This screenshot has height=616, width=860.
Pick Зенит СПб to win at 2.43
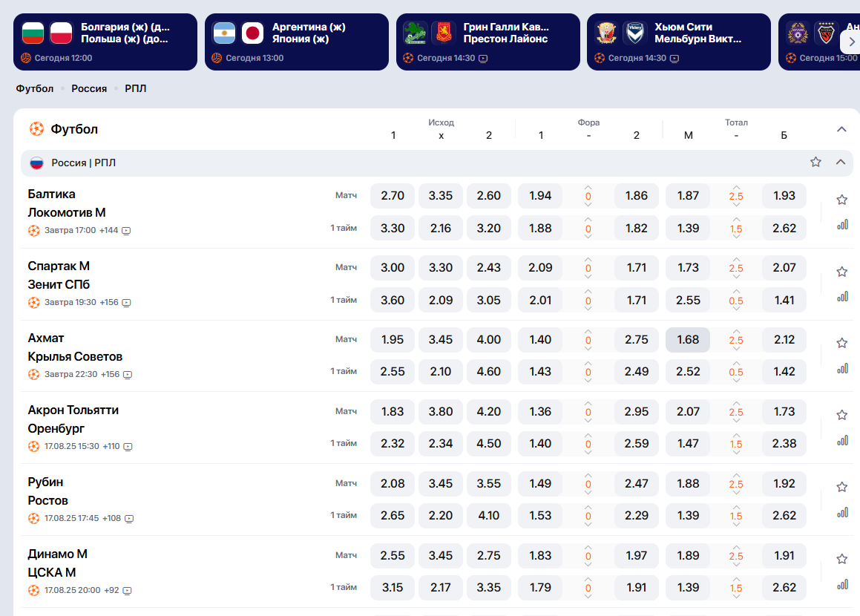click(x=489, y=268)
